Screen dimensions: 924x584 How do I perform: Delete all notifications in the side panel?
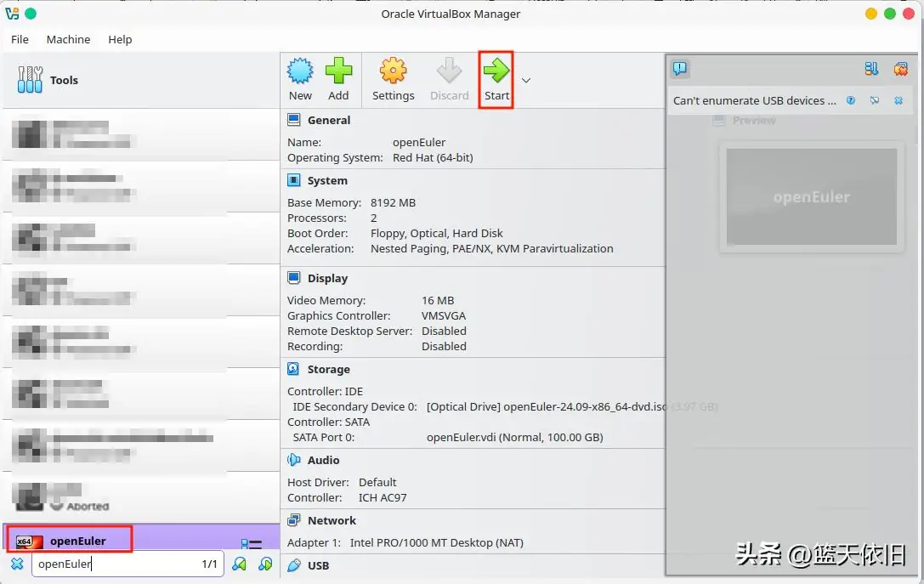(x=900, y=68)
